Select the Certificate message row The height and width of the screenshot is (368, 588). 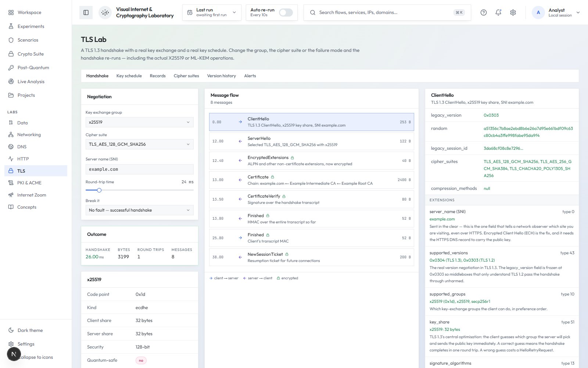(x=312, y=180)
